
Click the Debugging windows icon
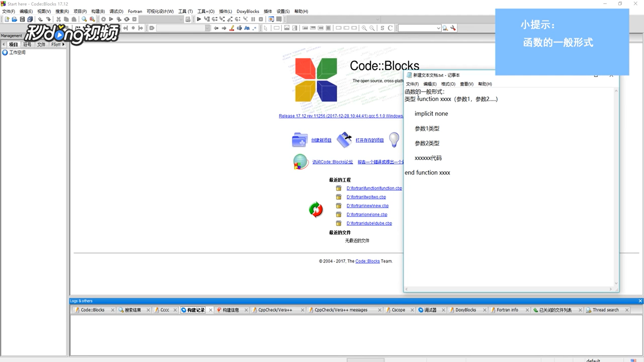click(271, 19)
